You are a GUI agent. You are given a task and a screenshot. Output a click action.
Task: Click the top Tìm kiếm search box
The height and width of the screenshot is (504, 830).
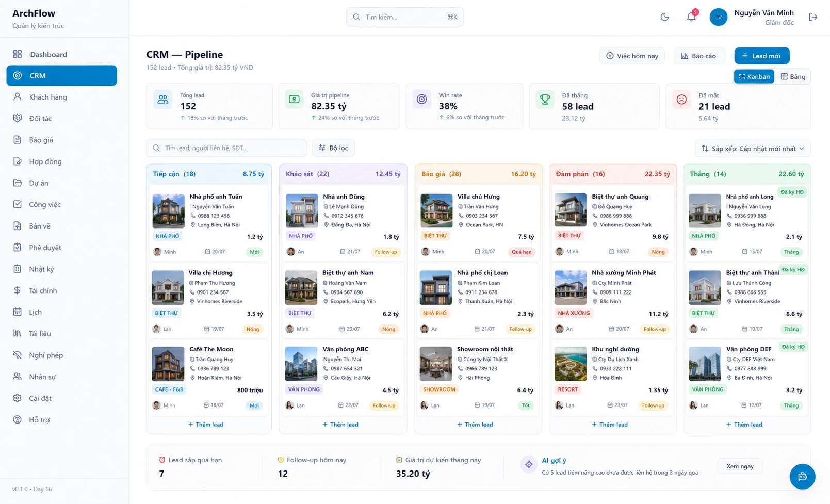405,17
